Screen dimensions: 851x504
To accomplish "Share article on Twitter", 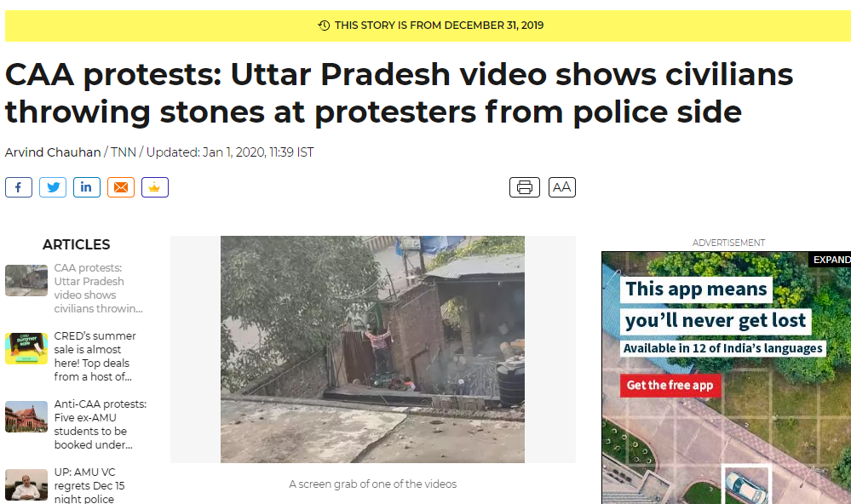I will tap(53, 187).
